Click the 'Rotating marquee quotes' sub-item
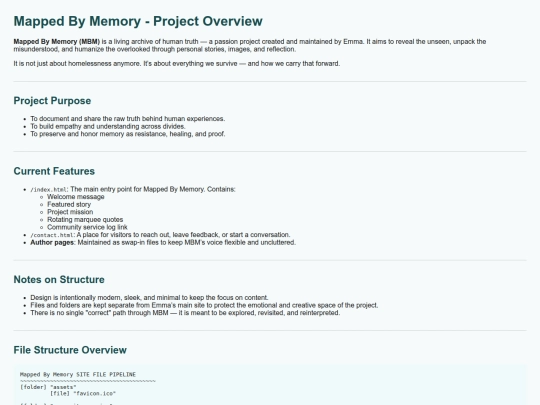Screen dimensions: 540x405 pos(85,220)
